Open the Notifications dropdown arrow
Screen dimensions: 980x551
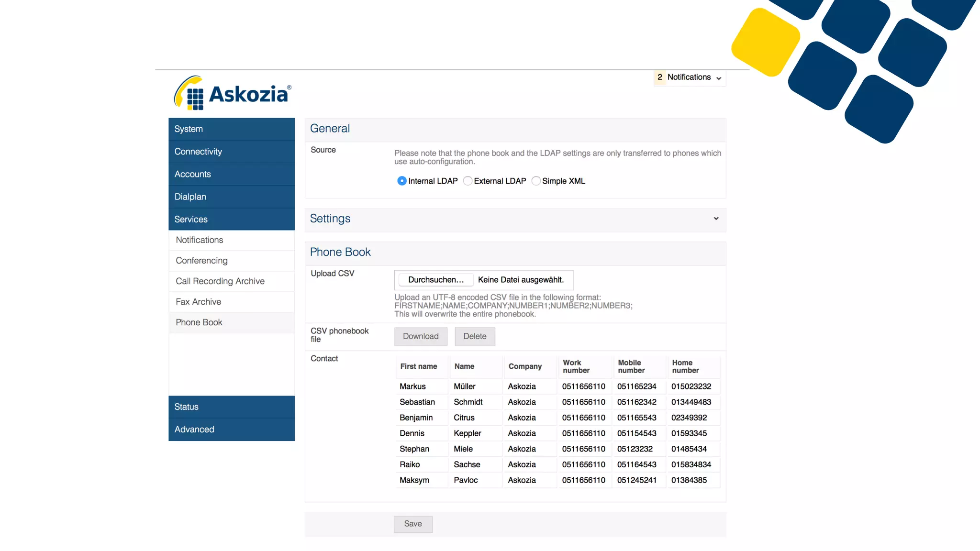tap(719, 78)
